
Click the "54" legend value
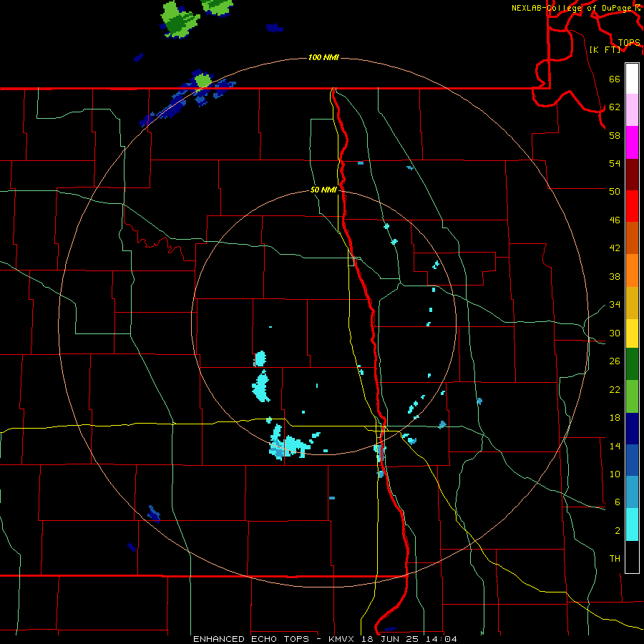click(x=615, y=163)
